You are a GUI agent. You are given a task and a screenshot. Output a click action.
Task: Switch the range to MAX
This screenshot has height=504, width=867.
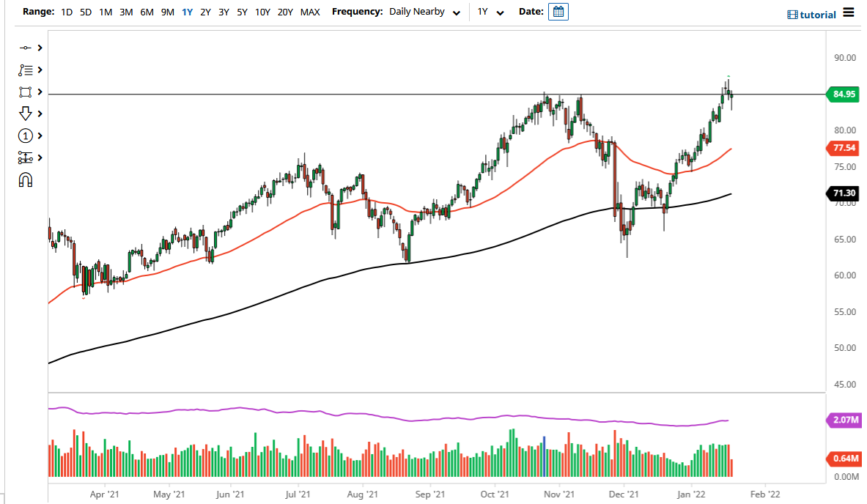[310, 12]
